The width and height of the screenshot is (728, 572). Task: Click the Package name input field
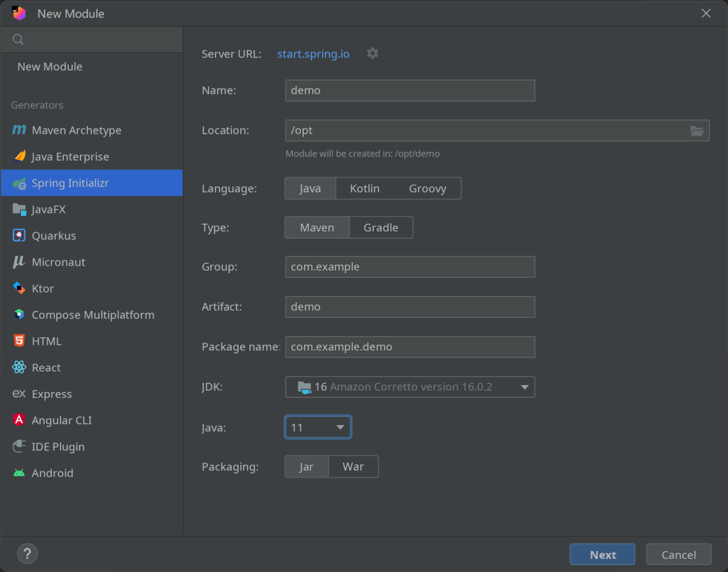pos(410,347)
